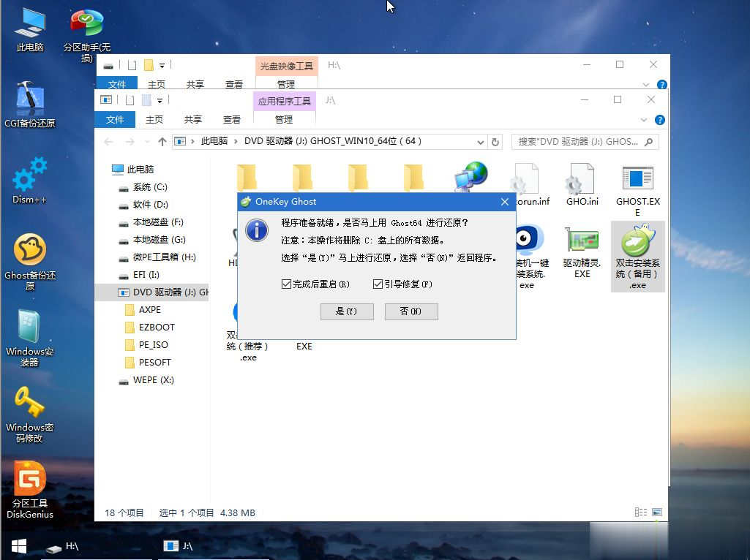Go up one folder level arrow
Image resolution: width=750 pixels, height=560 pixels.
click(x=162, y=142)
